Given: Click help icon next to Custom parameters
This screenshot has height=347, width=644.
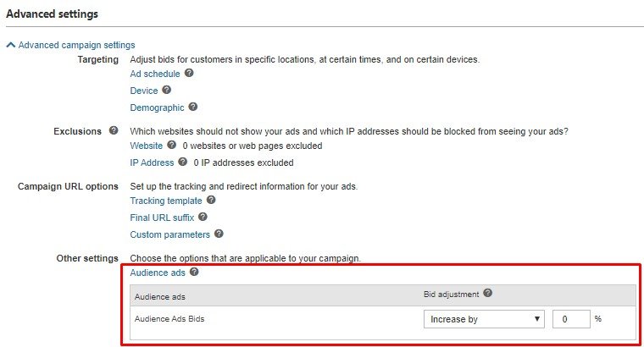Looking at the screenshot, I should (x=219, y=234).
